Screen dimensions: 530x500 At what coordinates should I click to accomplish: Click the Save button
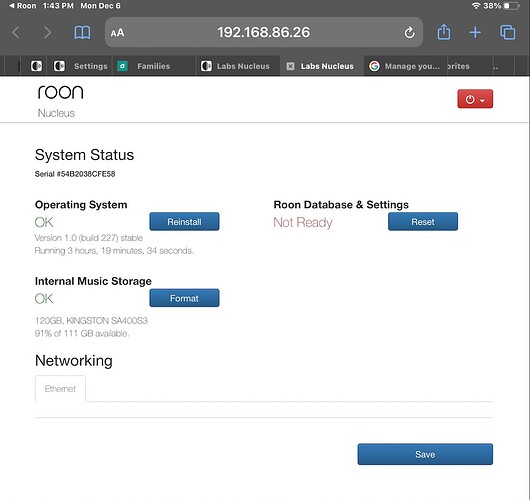[425, 454]
